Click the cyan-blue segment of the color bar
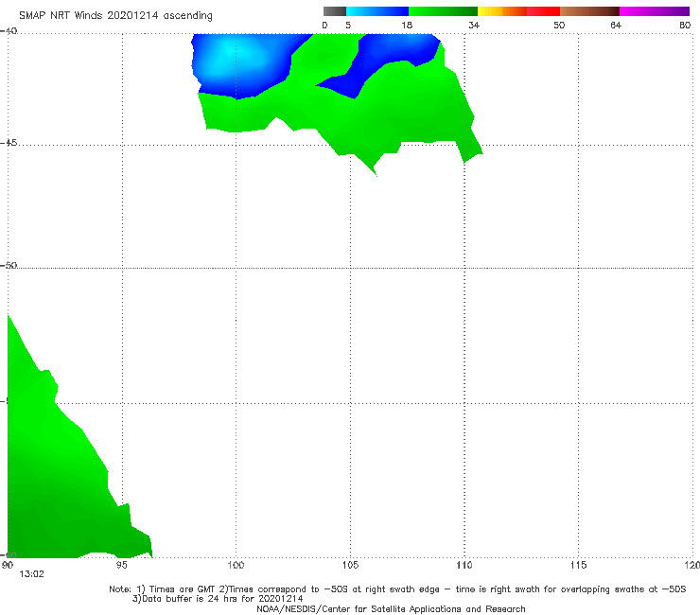Screen dimensions: 700x615 point(377,11)
